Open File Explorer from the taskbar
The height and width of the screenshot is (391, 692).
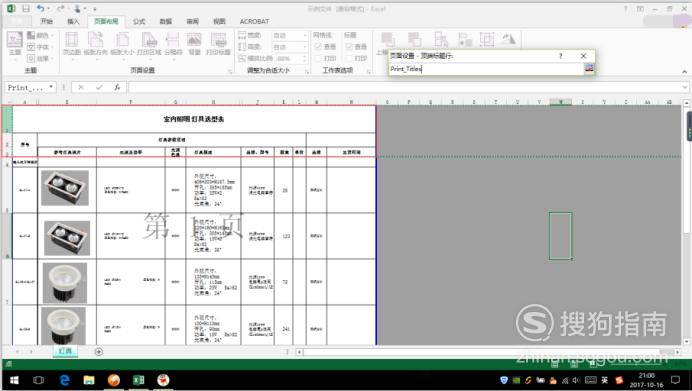(x=89, y=380)
